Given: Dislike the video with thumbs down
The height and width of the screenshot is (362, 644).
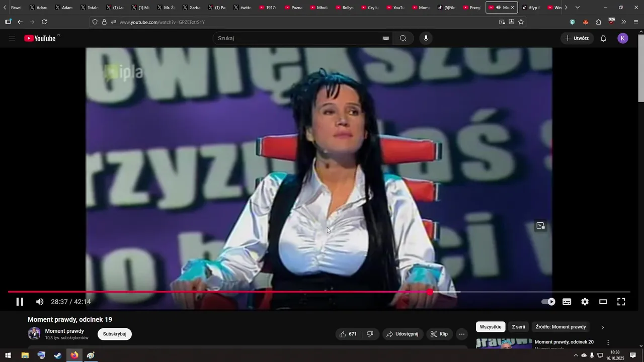Looking at the screenshot, I should tap(370, 334).
